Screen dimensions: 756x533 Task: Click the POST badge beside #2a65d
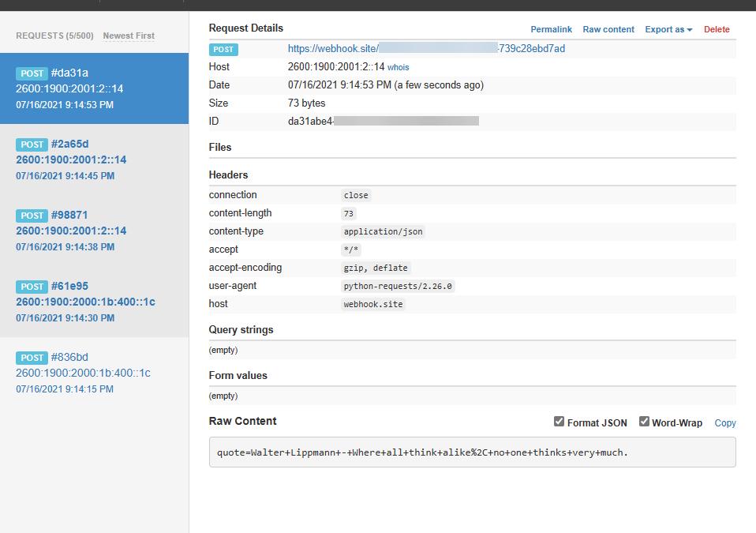[x=32, y=145]
